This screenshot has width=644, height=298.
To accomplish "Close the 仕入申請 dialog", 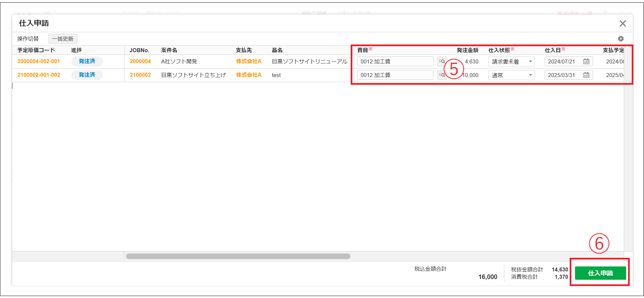I will 622,24.
